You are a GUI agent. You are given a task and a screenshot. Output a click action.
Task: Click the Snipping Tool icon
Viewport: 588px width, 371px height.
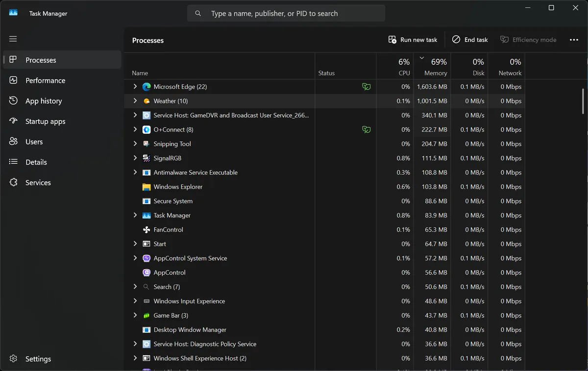pos(146,144)
